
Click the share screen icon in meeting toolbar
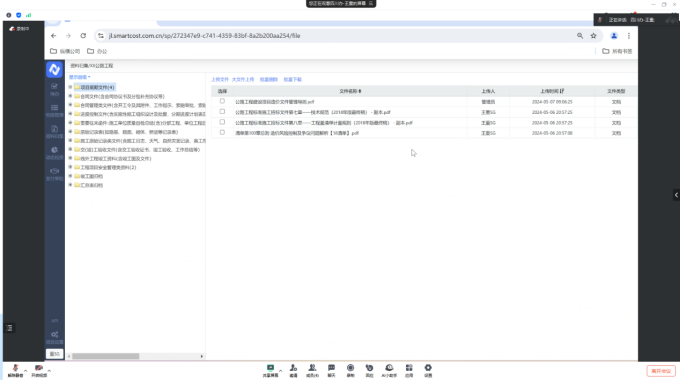[270, 368]
